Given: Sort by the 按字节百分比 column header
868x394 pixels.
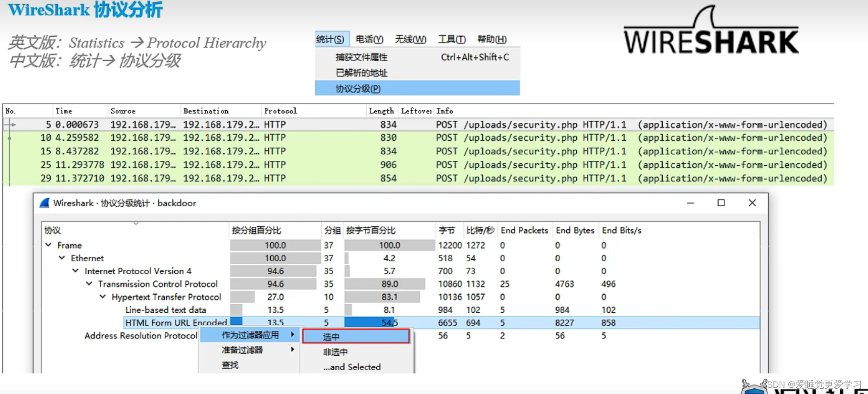Looking at the screenshot, I should click(x=390, y=230).
